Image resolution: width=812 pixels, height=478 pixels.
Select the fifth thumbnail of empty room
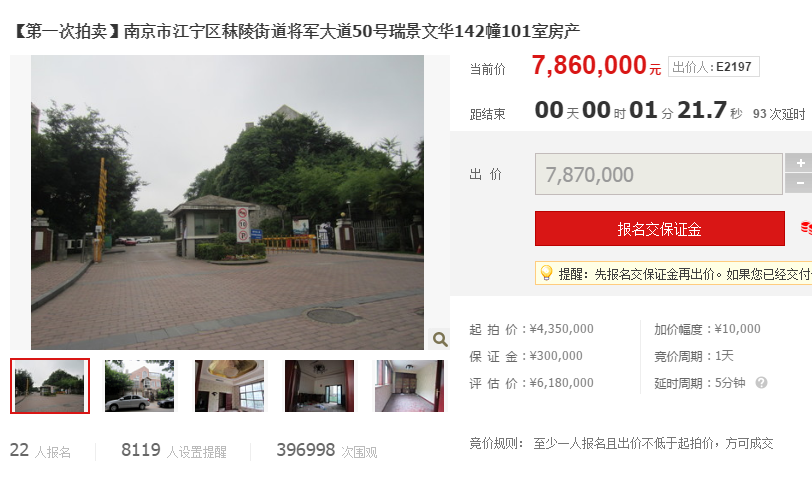tap(409, 386)
